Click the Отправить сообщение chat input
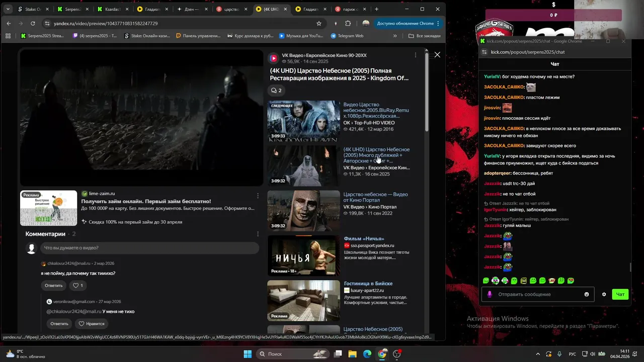Image resolution: width=644 pixels, height=362 pixels. (538, 294)
